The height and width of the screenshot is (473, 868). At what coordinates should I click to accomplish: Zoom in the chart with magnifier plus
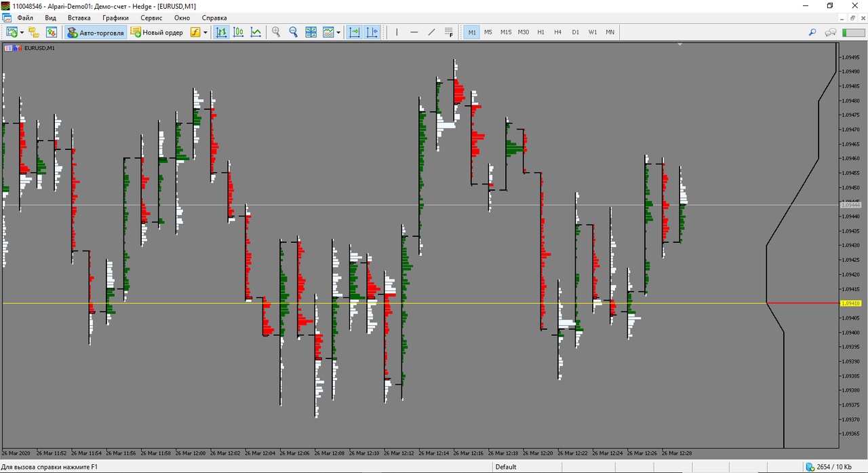pyautogui.click(x=276, y=32)
